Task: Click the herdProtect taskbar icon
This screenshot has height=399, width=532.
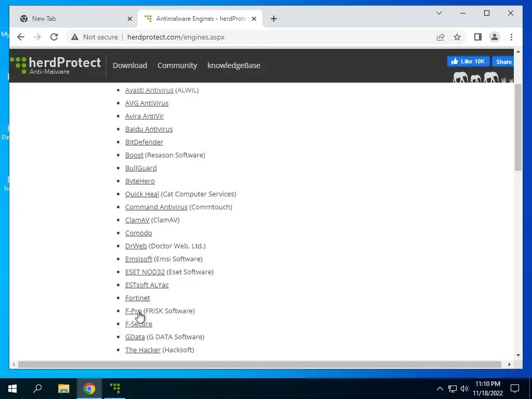Action: [x=115, y=389]
